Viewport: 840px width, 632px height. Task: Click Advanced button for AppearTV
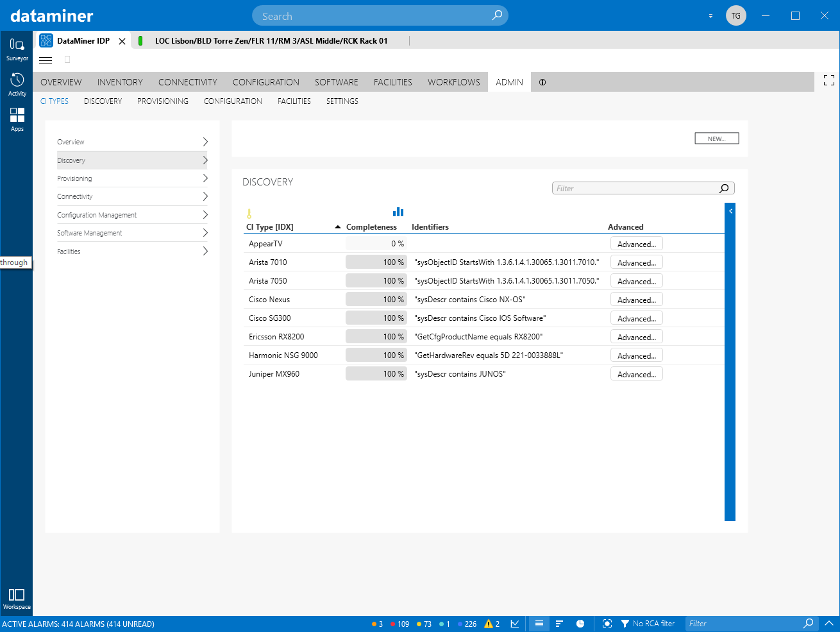tap(636, 244)
